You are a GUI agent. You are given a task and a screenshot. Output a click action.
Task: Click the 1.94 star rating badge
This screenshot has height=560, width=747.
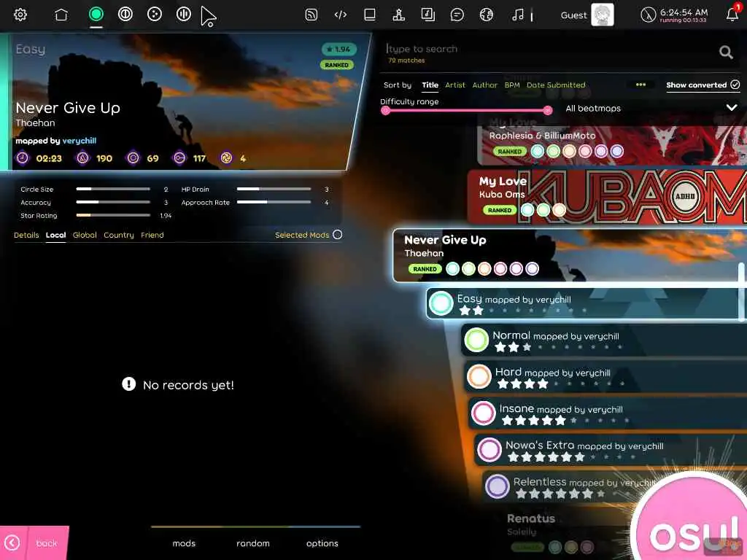(x=338, y=49)
